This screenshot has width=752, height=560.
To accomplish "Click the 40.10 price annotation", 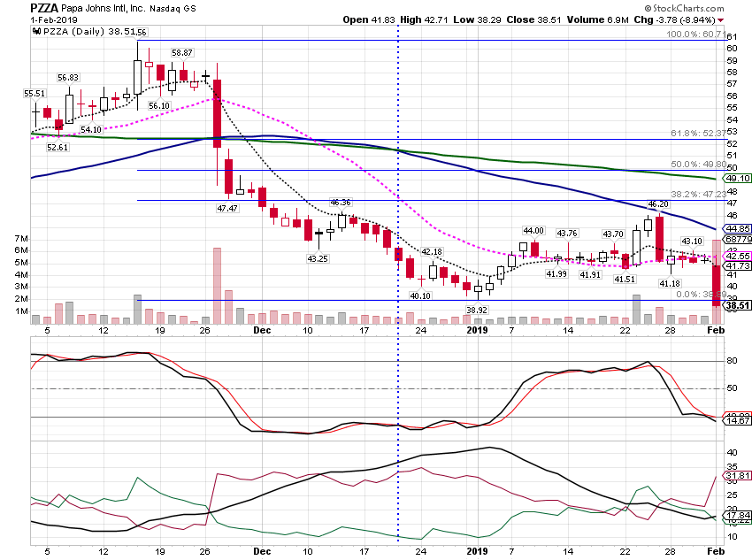I will pyautogui.click(x=420, y=295).
